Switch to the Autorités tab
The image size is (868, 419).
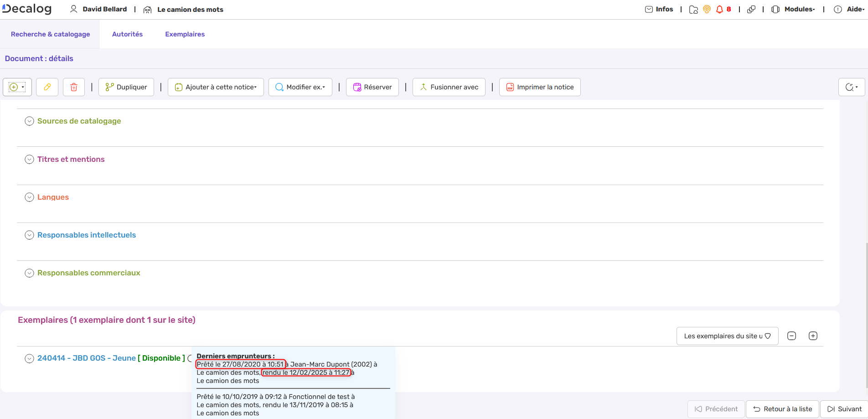[x=127, y=34]
